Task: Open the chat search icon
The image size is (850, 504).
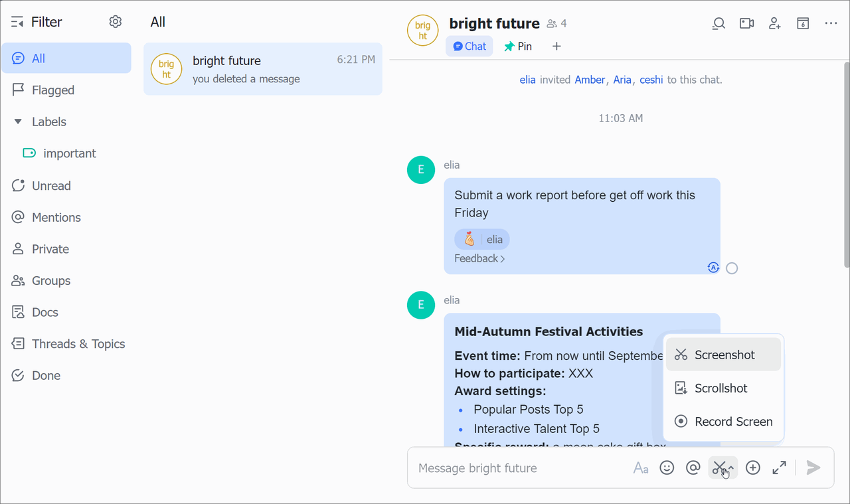Action: tap(719, 23)
